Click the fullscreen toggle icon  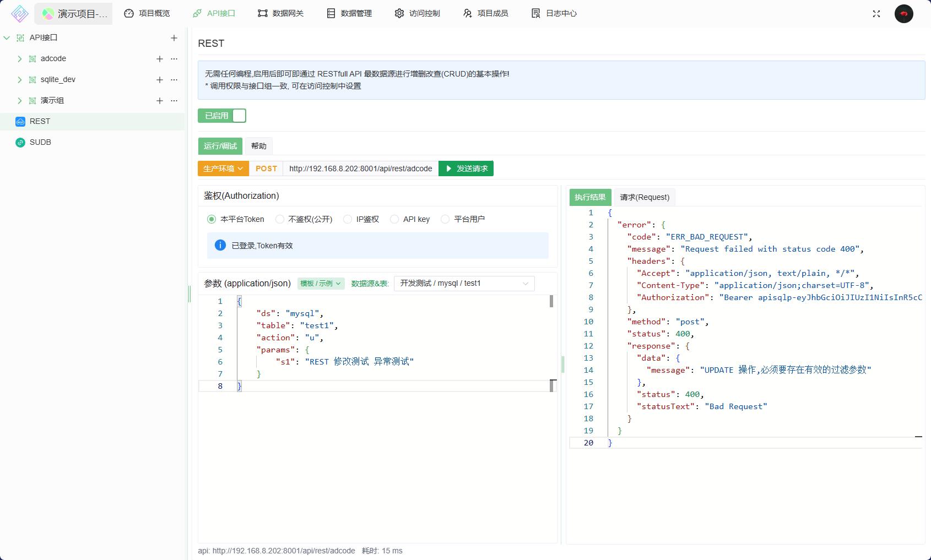(x=876, y=14)
